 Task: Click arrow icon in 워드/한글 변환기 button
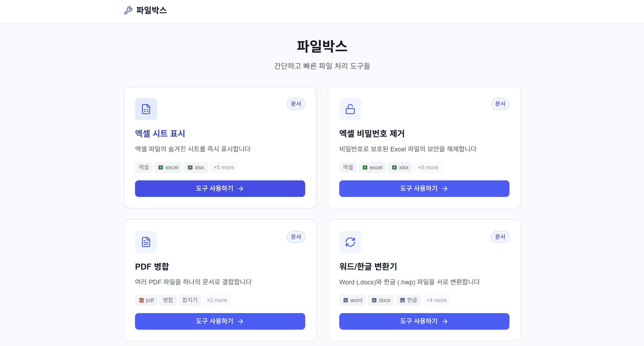(445, 322)
